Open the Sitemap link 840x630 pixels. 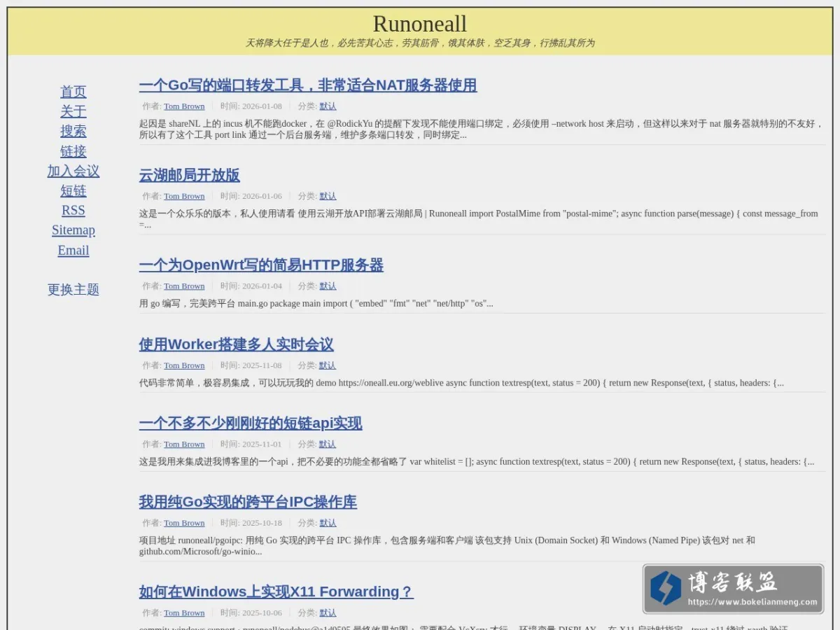[x=73, y=230]
